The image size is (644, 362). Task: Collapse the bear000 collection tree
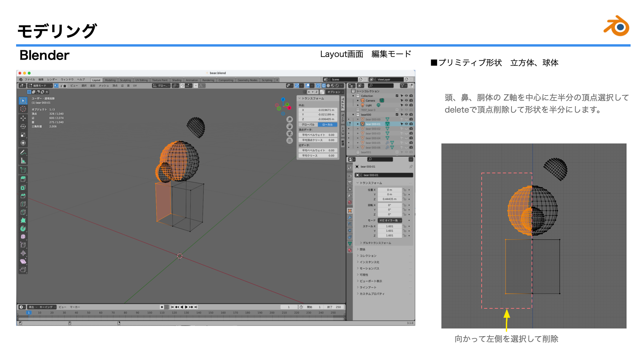(x=353, y=115)
